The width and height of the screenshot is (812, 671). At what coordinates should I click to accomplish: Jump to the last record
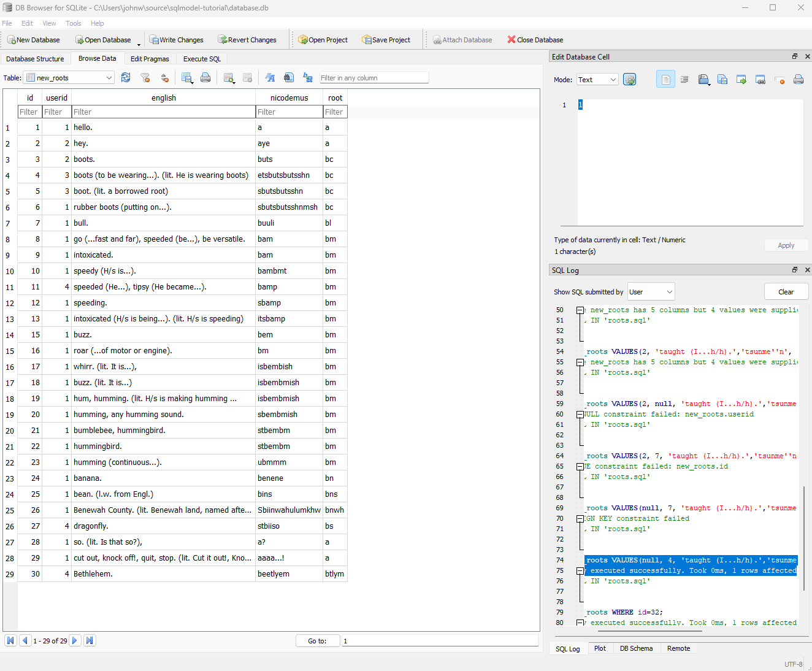[90, 640]
